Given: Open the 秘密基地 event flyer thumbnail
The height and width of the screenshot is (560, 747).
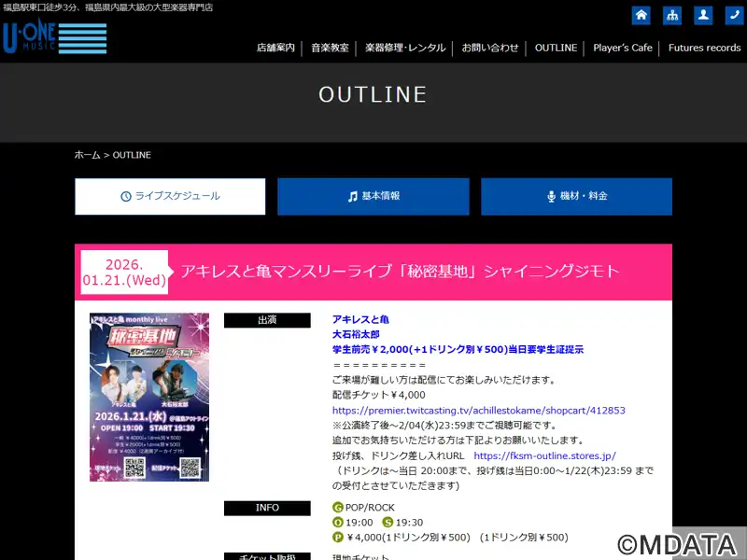Looking at the screenshot, I should pos(149,398).
